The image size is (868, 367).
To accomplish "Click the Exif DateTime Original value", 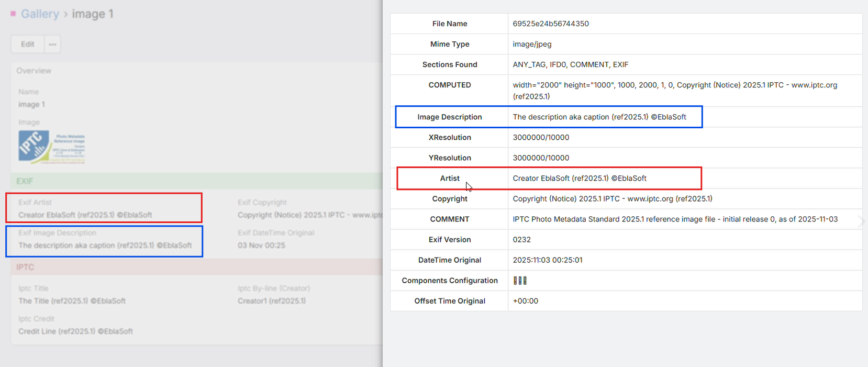I will pyautogui.click(x=261, y=245).
